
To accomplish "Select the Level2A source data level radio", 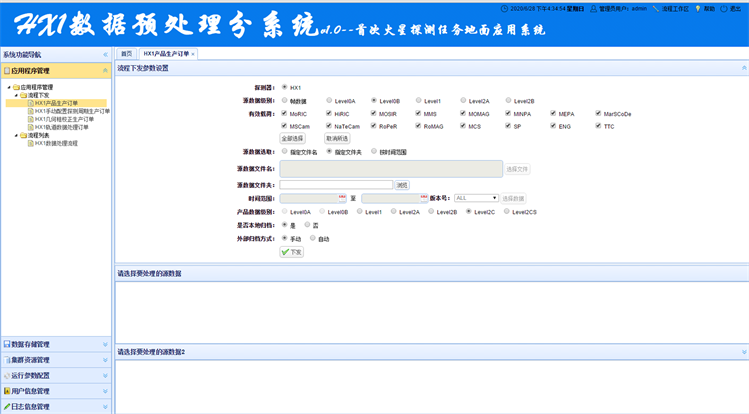I will 463,101.
